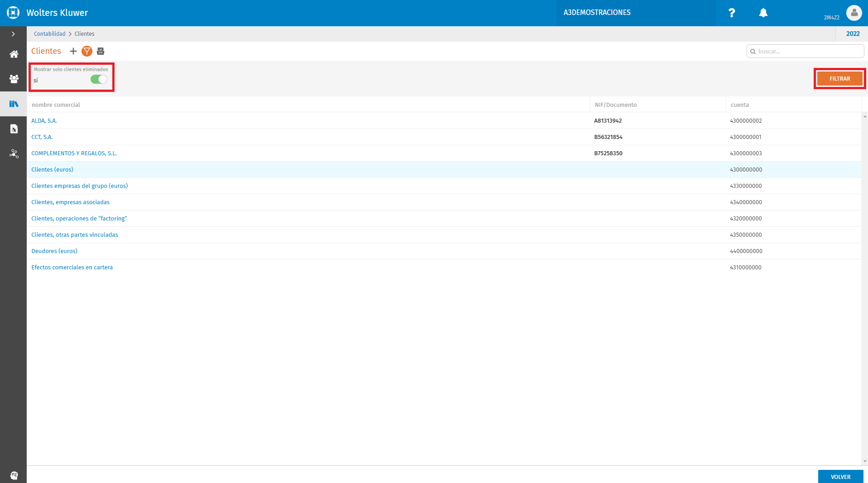This screenshot has width=868, height=483.
Task: Open Efectos comerciales en cartera
Action: (x=72, y=268)
